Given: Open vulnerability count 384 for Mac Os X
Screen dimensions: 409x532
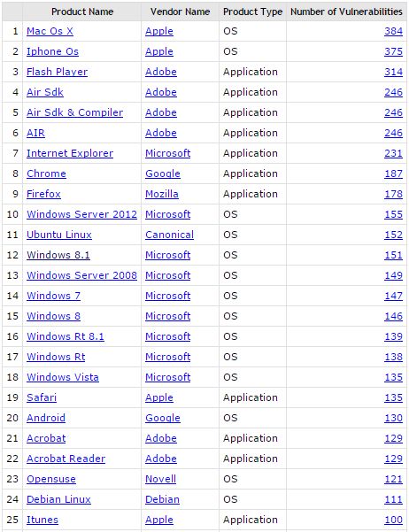Looking at the screenshot, I should coord(393,31).
